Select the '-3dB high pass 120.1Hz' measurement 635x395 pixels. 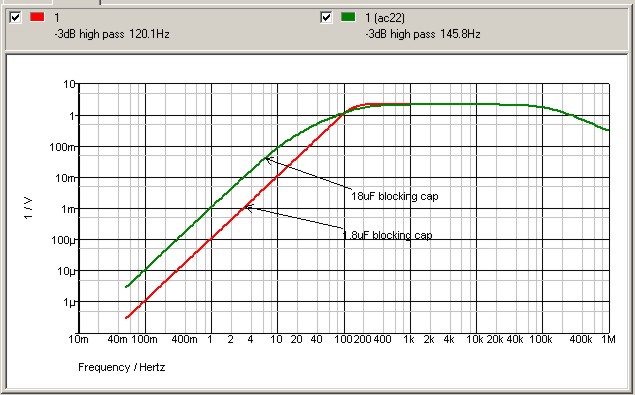pos(112,34)
